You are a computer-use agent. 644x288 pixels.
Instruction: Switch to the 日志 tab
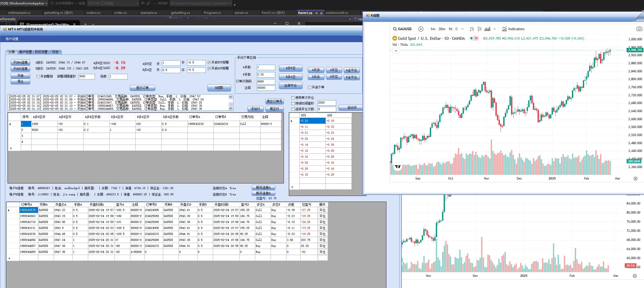tap(55, 52)
